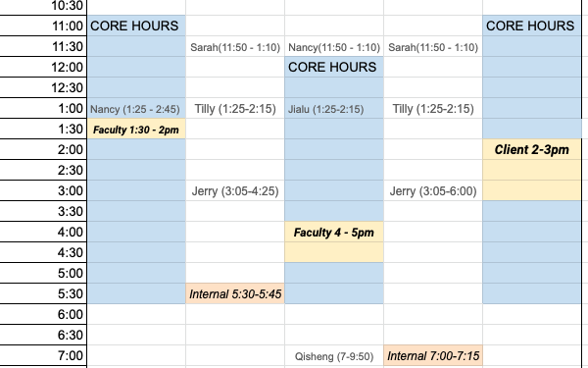The height and width of the screenshot is (368, 588).
Task: Select the first column's CORE HOURS cell
Action: 136,26
